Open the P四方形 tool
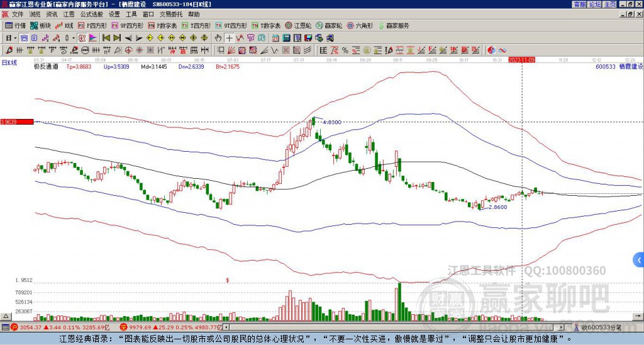Image resolution: width=644 pixels, height=345 pixels. click(x=92, y=25)
